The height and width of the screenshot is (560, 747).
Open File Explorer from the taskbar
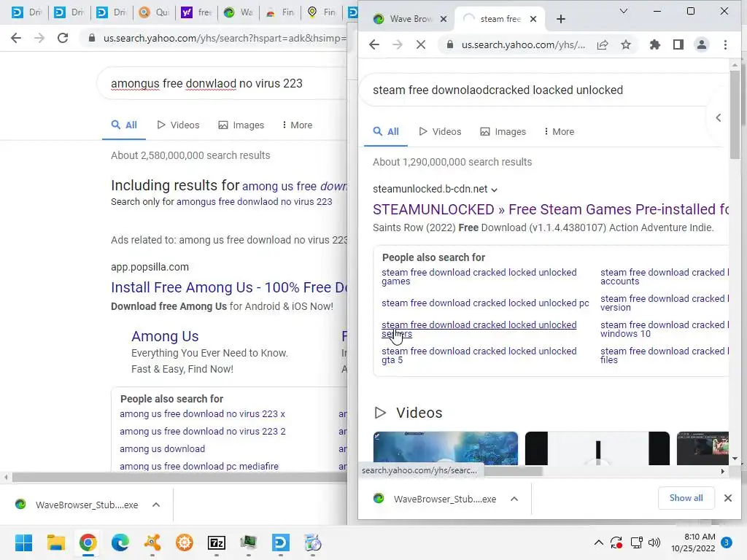pos(55,542)
